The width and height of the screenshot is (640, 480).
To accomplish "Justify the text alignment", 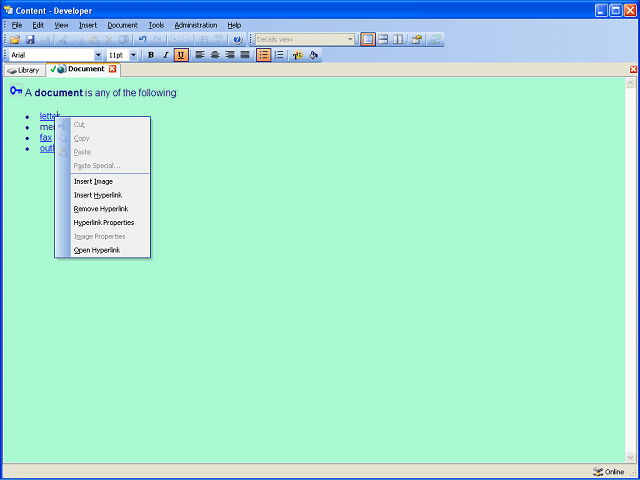I will [x=245, y=55].
